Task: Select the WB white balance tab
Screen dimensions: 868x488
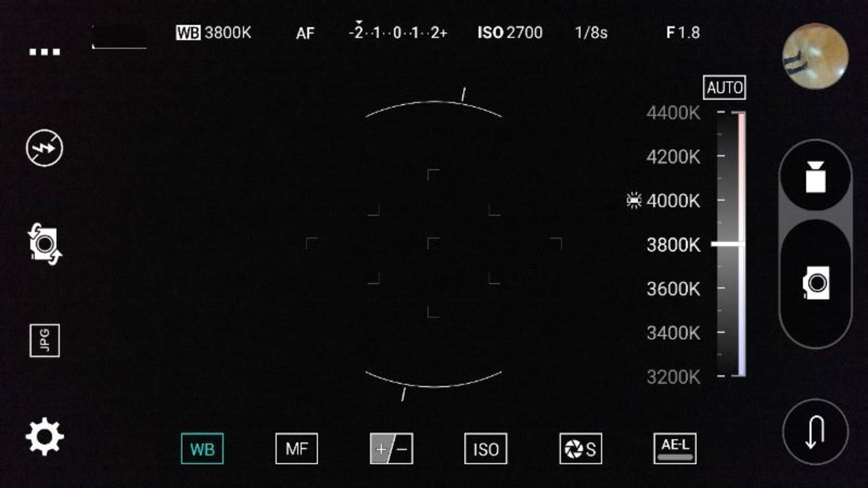Action: pos(202,449)
